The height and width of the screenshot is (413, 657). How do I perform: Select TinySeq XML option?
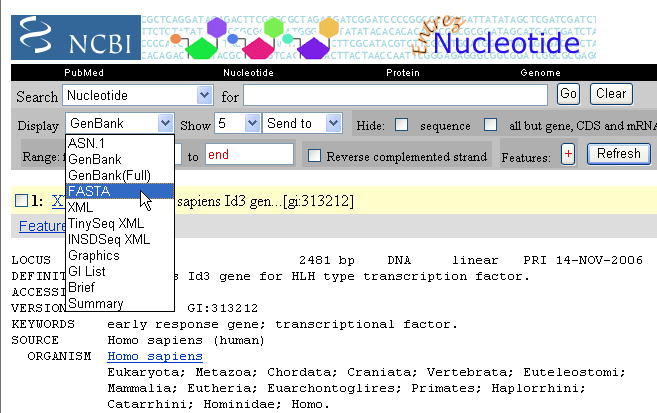point(119,223)
